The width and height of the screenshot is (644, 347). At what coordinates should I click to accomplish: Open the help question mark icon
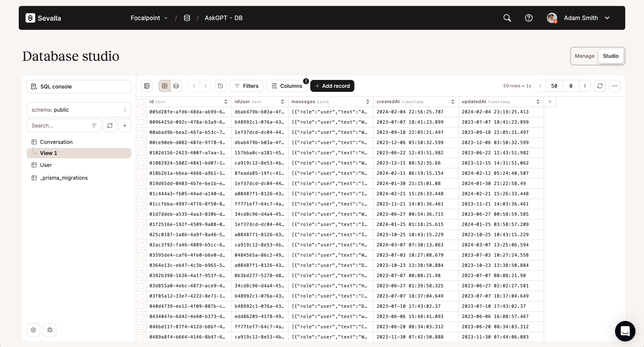(529, 18)
